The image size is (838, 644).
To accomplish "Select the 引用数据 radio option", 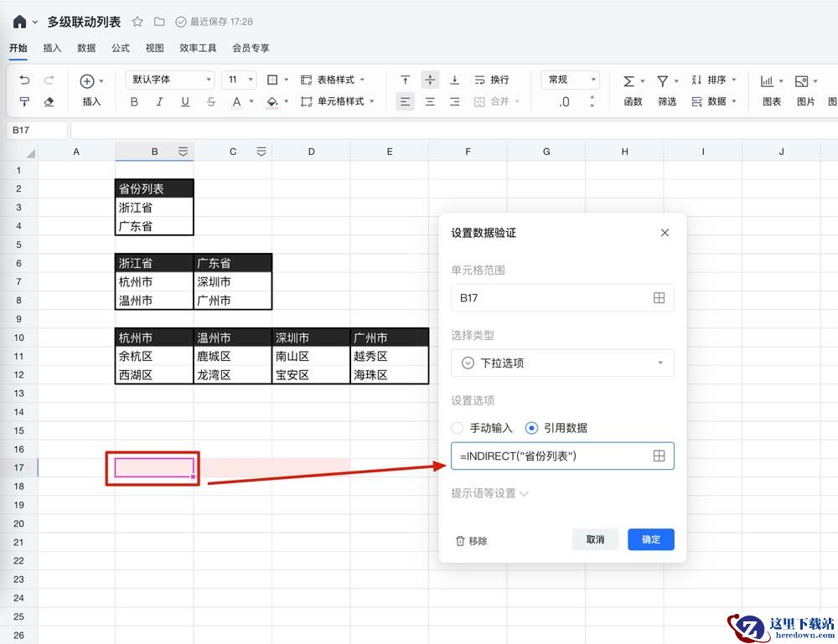I will [531, 428].
